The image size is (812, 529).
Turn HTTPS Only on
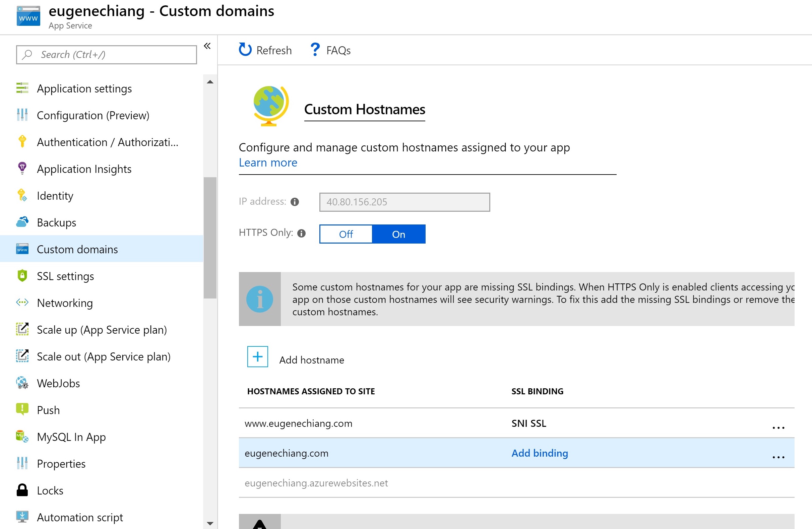[x=398, y=234]
